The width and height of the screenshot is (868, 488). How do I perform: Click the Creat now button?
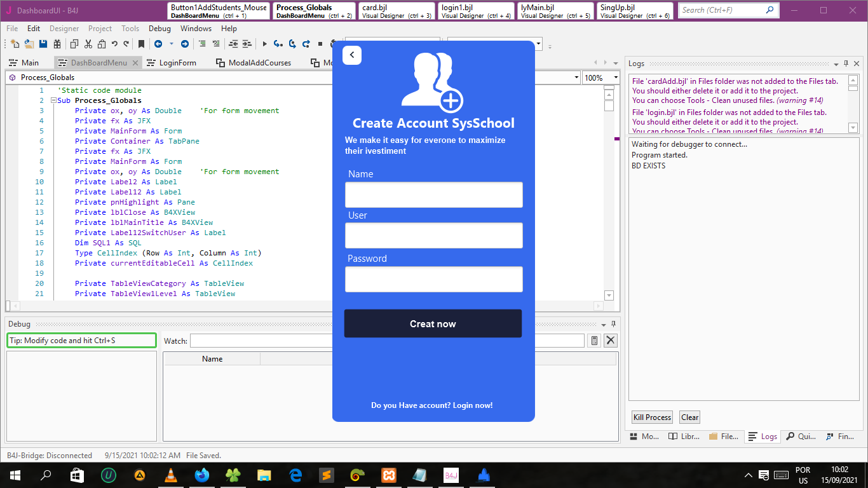433,323
